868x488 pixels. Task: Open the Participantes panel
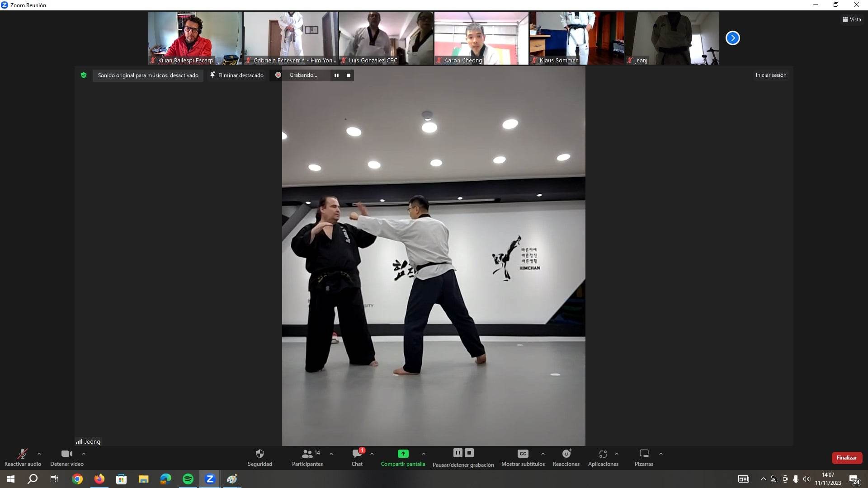pos(307,454)
